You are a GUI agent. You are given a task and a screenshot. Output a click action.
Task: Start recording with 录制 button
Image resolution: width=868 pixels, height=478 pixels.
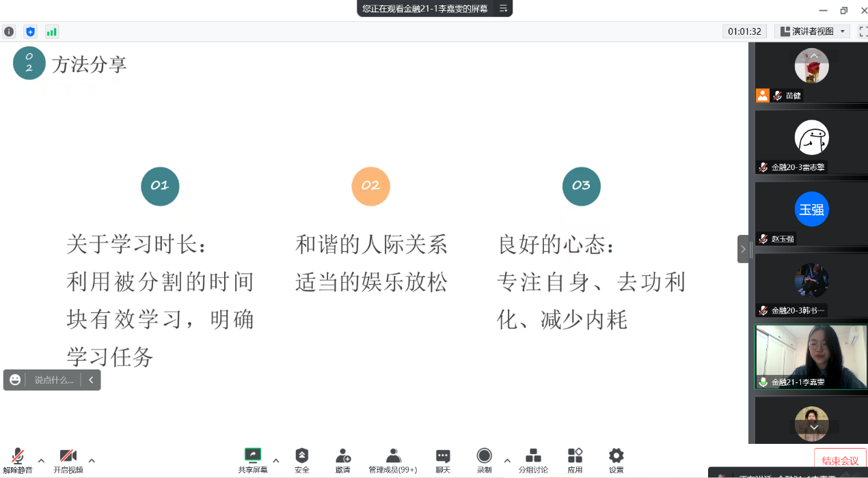[484, 460]
